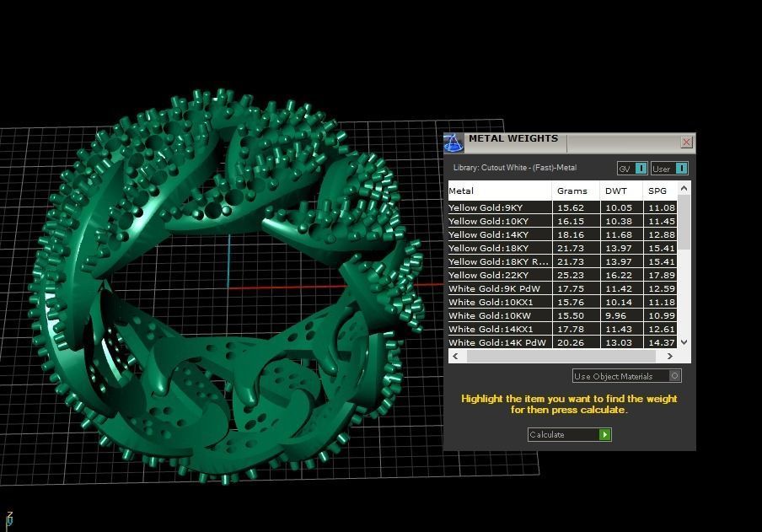Image resolution: width=762 pixels, height=532 pixels.
Task: Select the Yellow Gold:14KY row
Action: coord(562,234)
